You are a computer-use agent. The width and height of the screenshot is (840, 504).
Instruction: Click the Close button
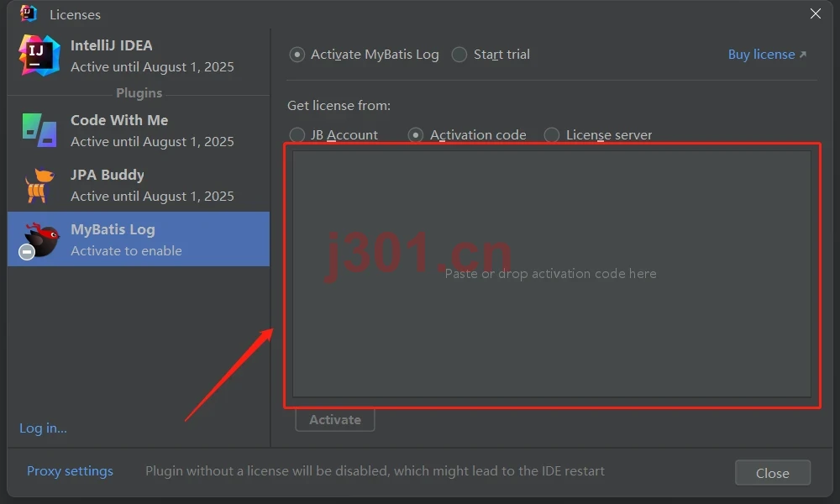773,473
